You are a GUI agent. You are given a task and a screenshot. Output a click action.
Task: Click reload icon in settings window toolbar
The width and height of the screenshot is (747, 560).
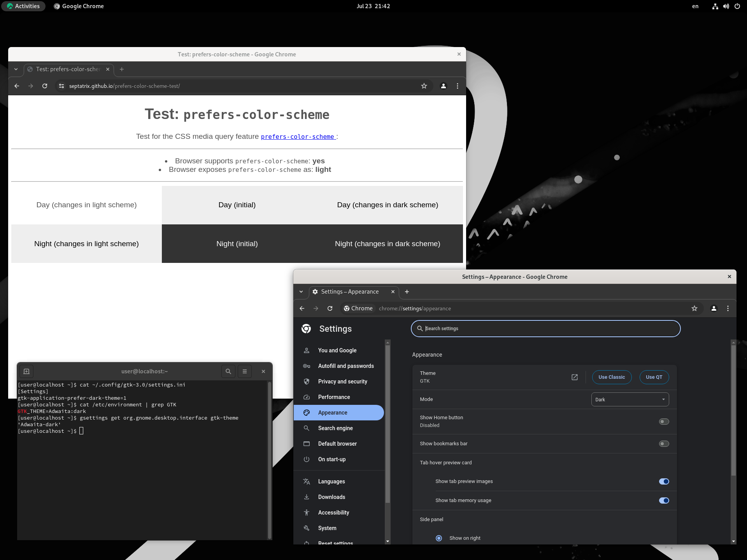click(x=330, y=308)
